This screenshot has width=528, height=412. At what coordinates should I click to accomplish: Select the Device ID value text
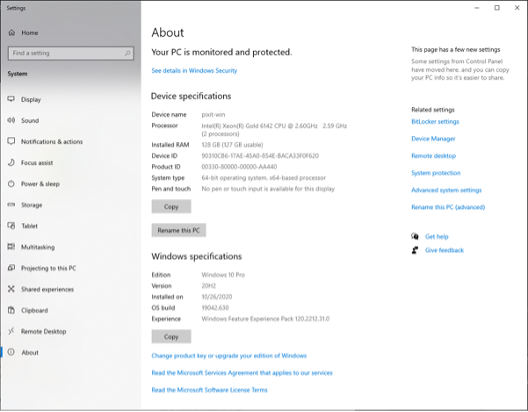click(260, 156)
